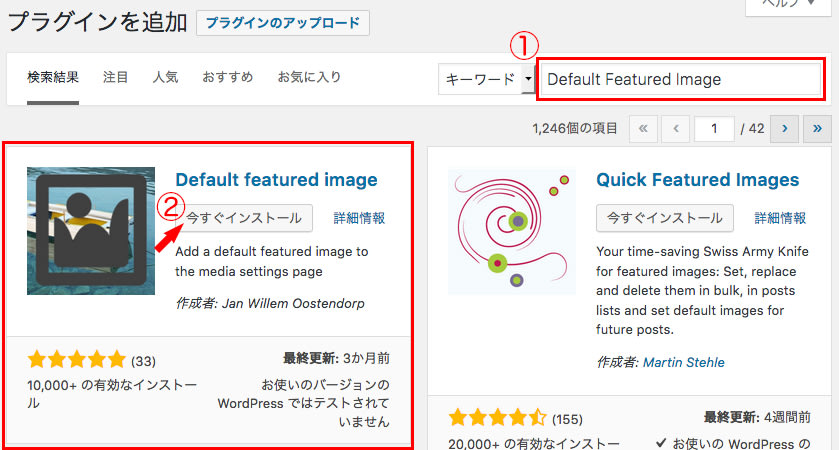Focus the plugin search field
The width and height of the screenshot is (839, 450).
(681, 79)
